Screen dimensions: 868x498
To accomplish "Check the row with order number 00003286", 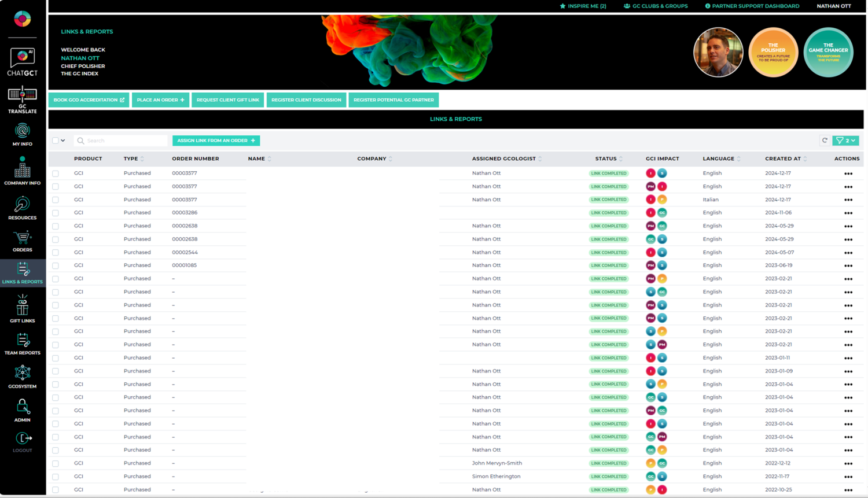I will click(x=56, y=213).
